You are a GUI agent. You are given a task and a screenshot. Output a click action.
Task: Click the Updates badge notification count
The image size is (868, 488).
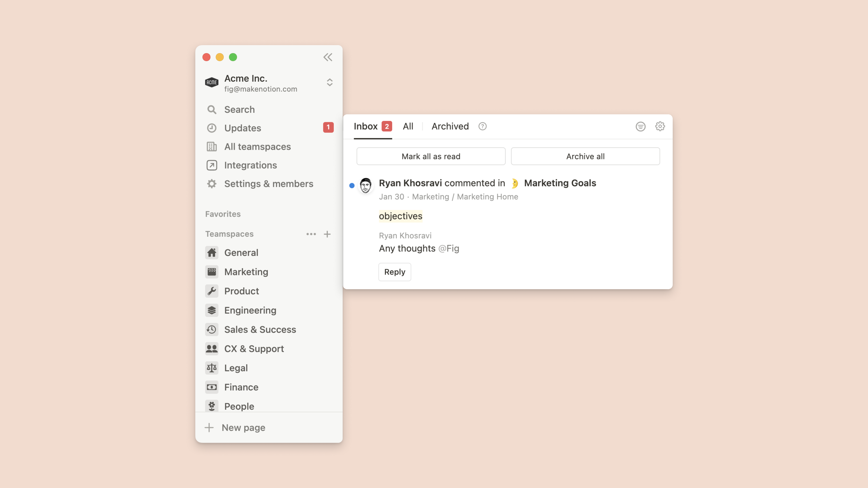328,127
